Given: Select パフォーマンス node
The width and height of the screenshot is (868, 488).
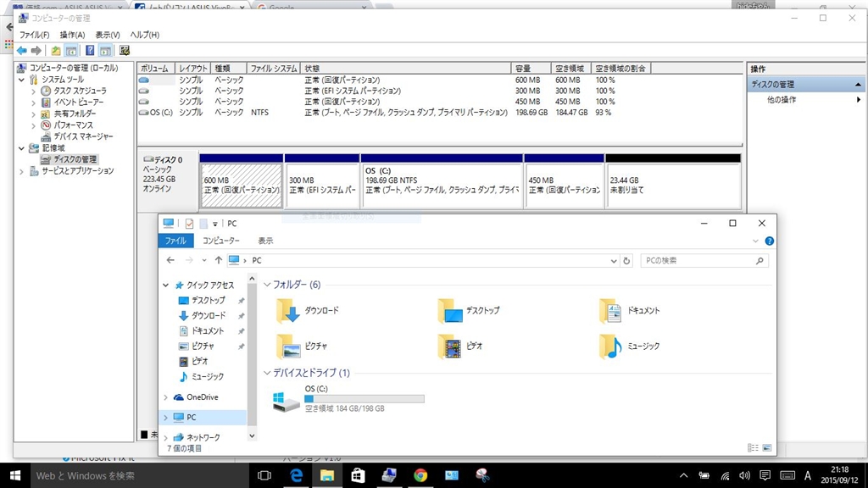Looking at the screenshot, I should pyautogui.click(x=73, y=125).
